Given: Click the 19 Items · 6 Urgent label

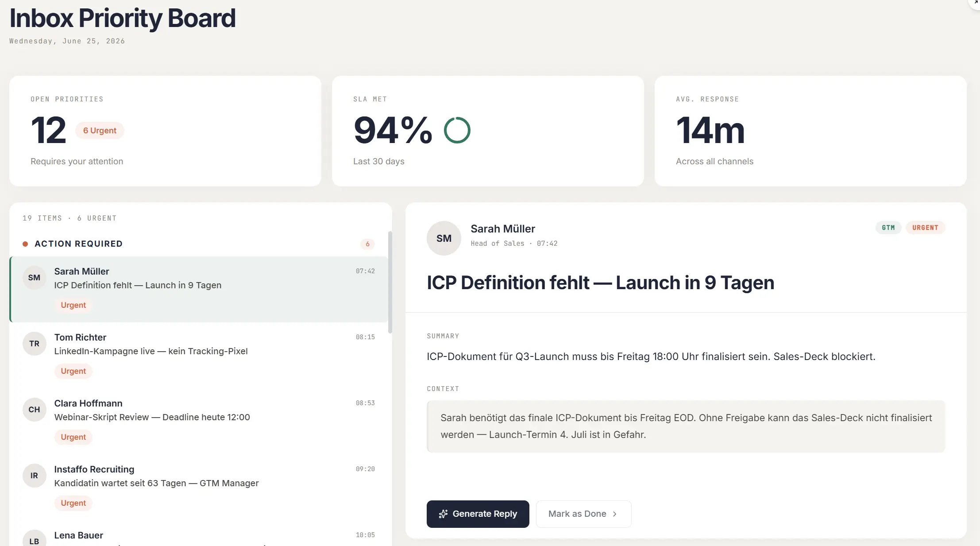Looking at the screenshot, I should tap(69, 218).
